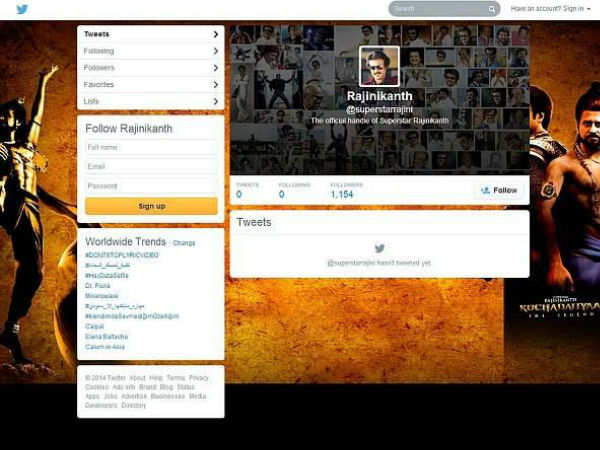Click Change next to Worldwide Trends
Viewport: 600px width, 450px height.
point(184,243)
